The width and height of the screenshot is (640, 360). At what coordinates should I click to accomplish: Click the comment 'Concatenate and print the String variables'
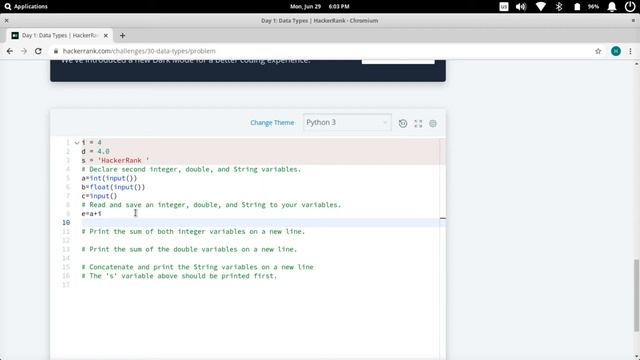point(198,267)
